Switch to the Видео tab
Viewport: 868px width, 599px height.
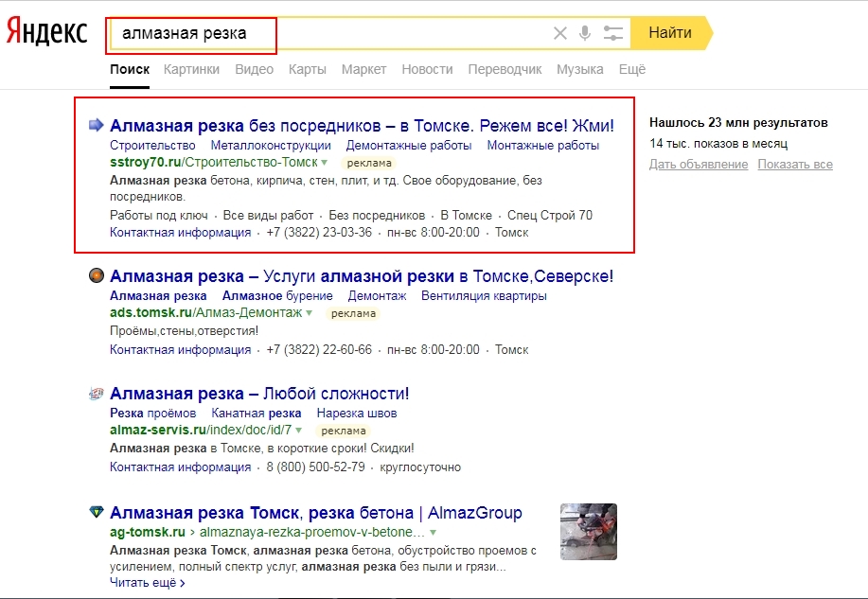[x=254, y=69]
